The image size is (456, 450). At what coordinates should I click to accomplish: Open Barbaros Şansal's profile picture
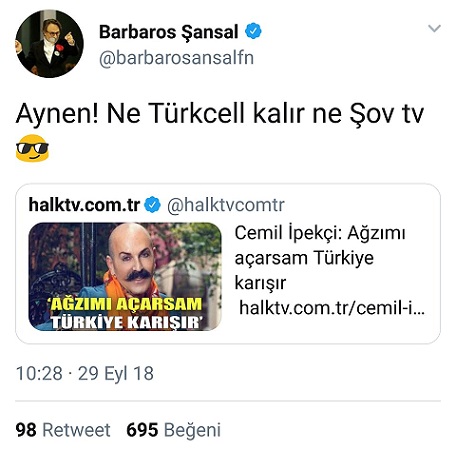(x=49, y=44)
